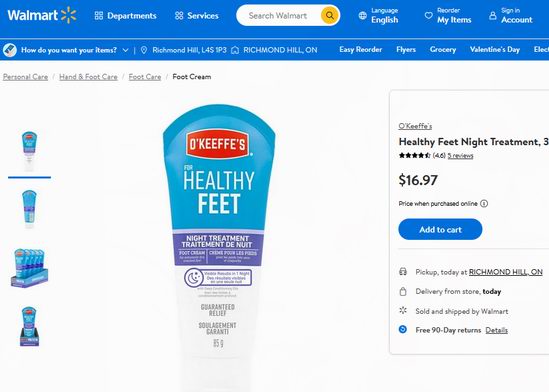Open the Walmart spark logo homepage
This screenshot has width=549, height=392.
pos(42,15)
